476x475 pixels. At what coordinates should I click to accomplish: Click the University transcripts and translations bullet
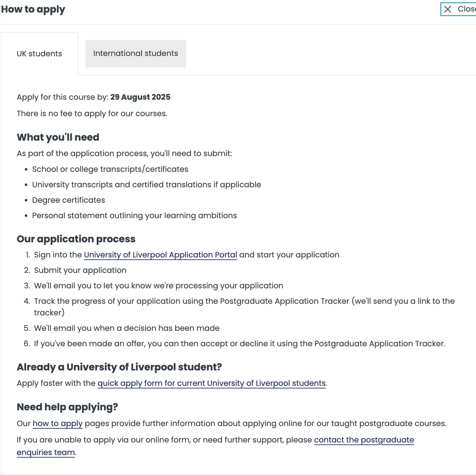pos(146,185)
